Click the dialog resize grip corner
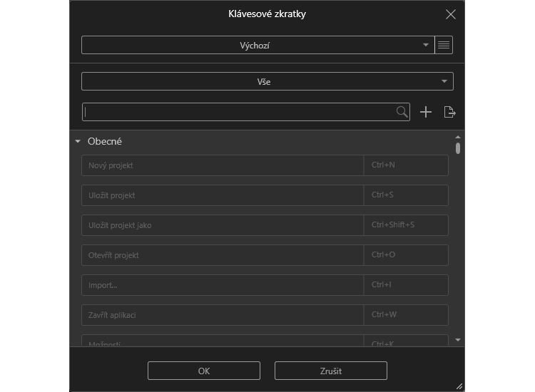 [459, 386]
